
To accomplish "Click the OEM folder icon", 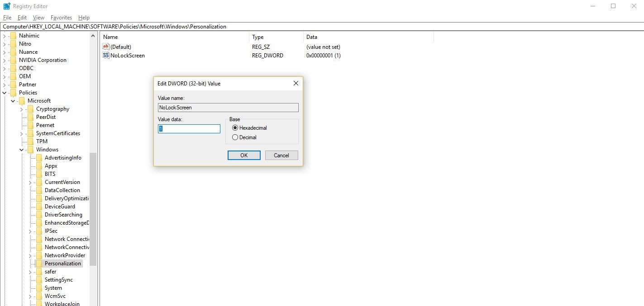I will (x=13, y=76).
